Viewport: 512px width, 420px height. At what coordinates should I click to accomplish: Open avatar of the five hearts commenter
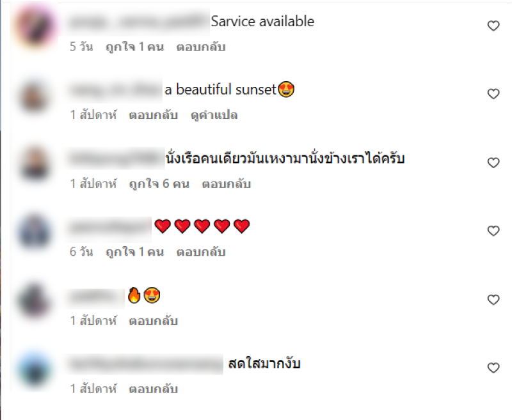(35, 232)
